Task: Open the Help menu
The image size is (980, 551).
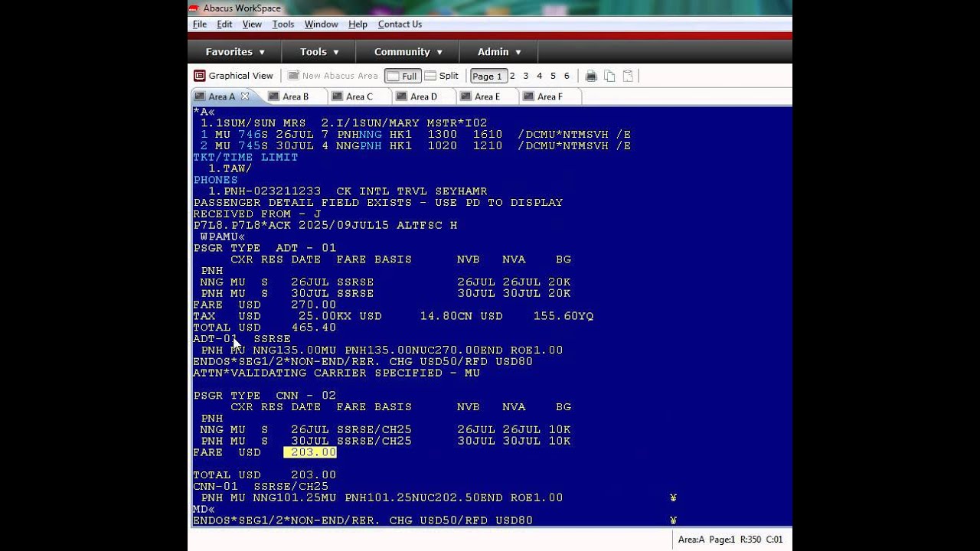Action: pyautogui.click(x=358, y=24)
